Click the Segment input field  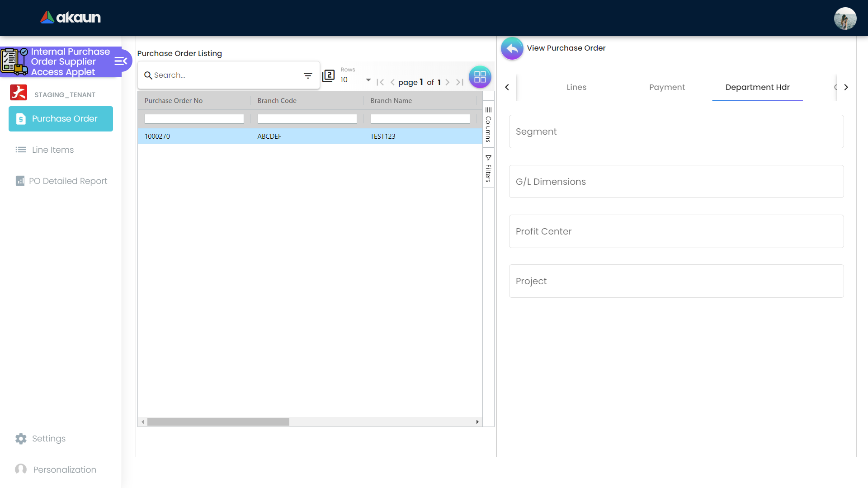676,131
